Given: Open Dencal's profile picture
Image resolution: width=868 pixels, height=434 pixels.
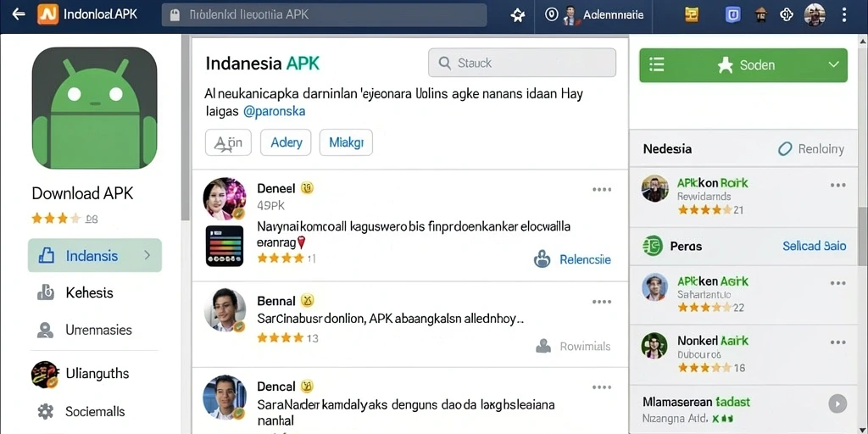Looking at the screenshot, I should point(224,397).
